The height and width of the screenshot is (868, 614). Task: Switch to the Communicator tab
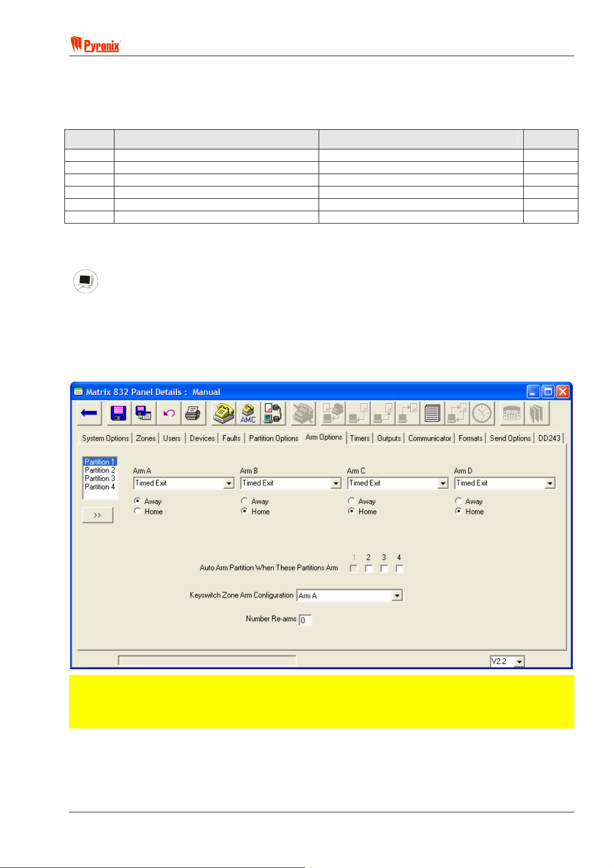(430, 438)
